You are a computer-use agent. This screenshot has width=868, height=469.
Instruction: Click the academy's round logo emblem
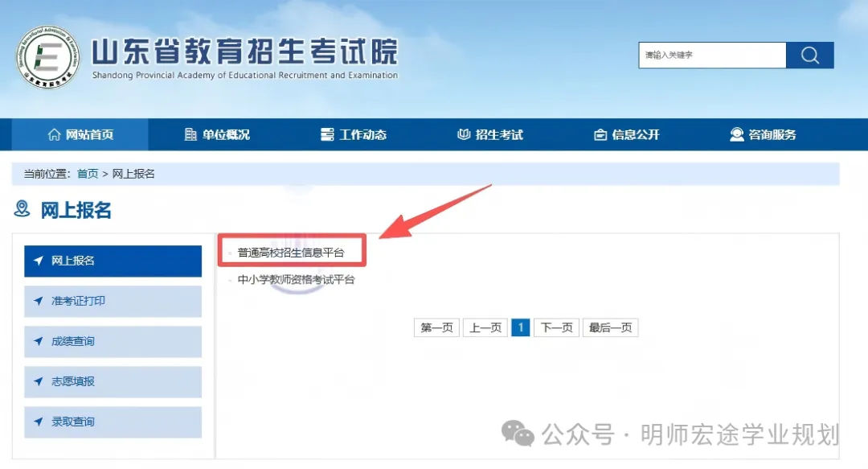(47, 57)
